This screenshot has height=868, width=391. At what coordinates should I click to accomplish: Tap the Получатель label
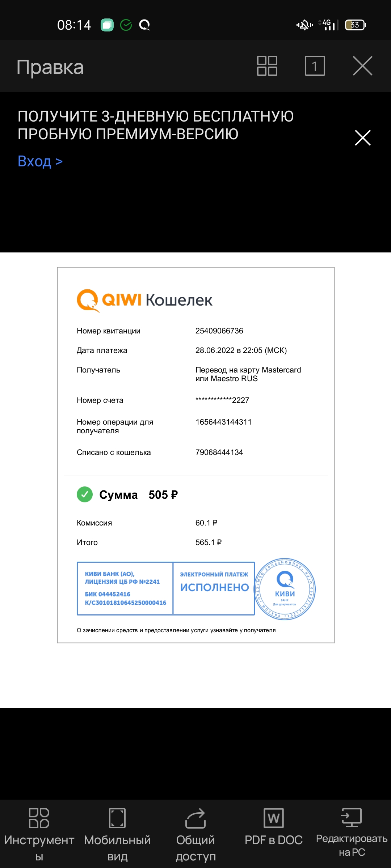(x=98, y=370)
